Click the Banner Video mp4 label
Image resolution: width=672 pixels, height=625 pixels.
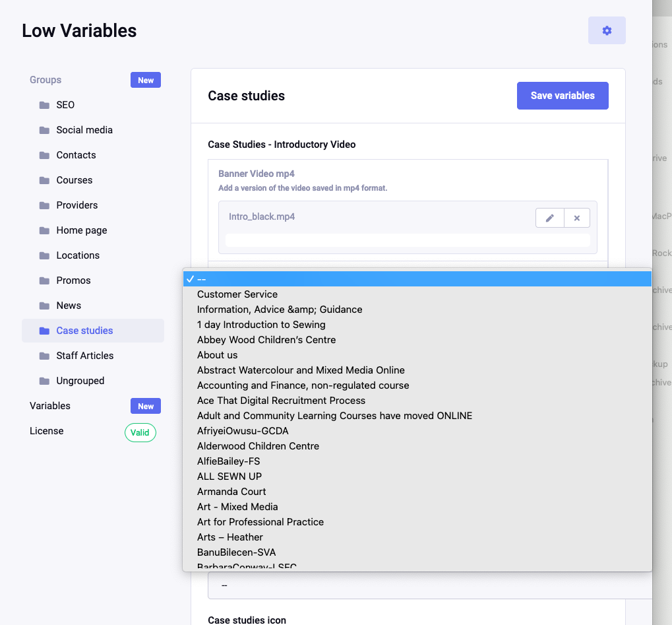point(257,174)
